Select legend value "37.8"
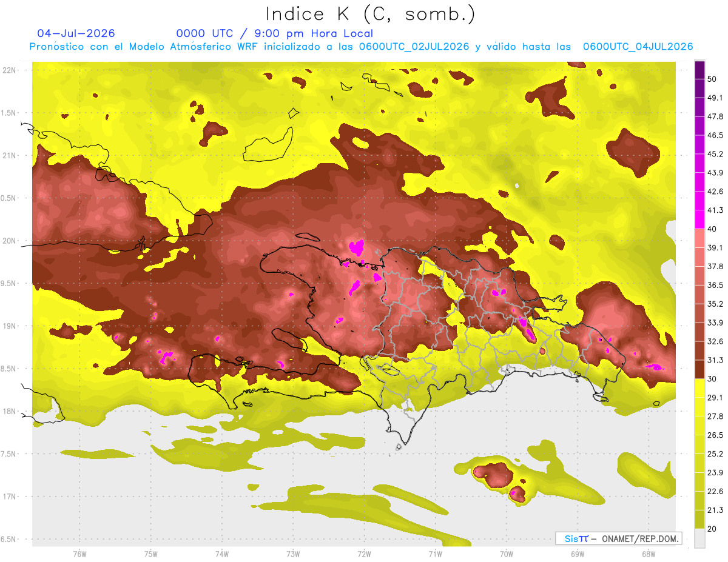 pos(715,266)
